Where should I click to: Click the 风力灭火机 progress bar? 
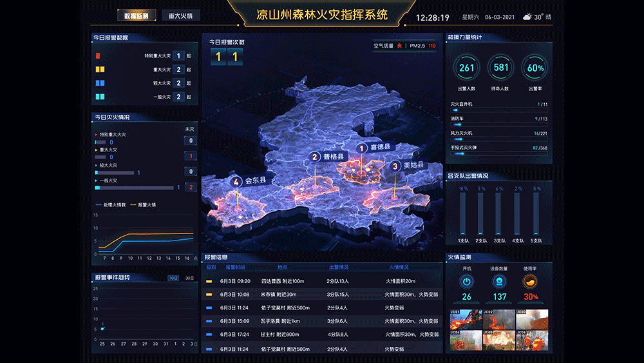499,139
